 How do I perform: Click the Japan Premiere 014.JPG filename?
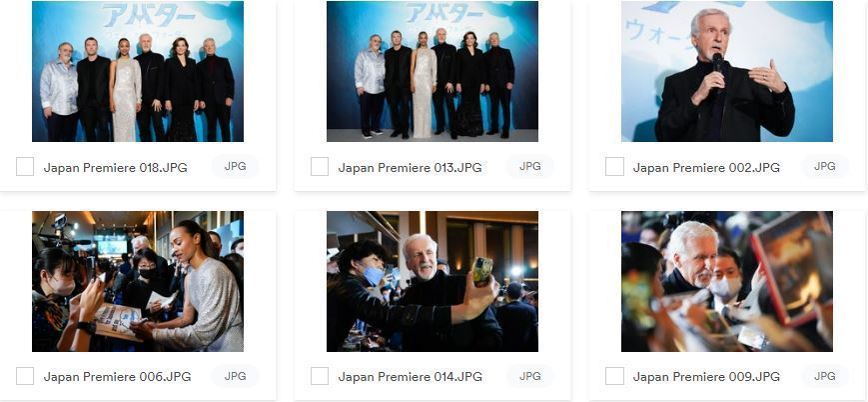coord(410,377)
